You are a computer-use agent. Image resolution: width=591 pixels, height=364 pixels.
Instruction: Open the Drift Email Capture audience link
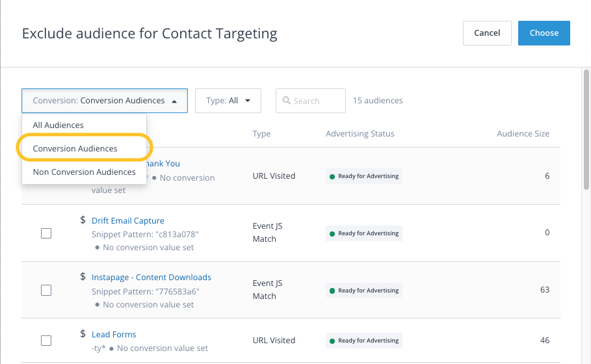coord(127,220)
